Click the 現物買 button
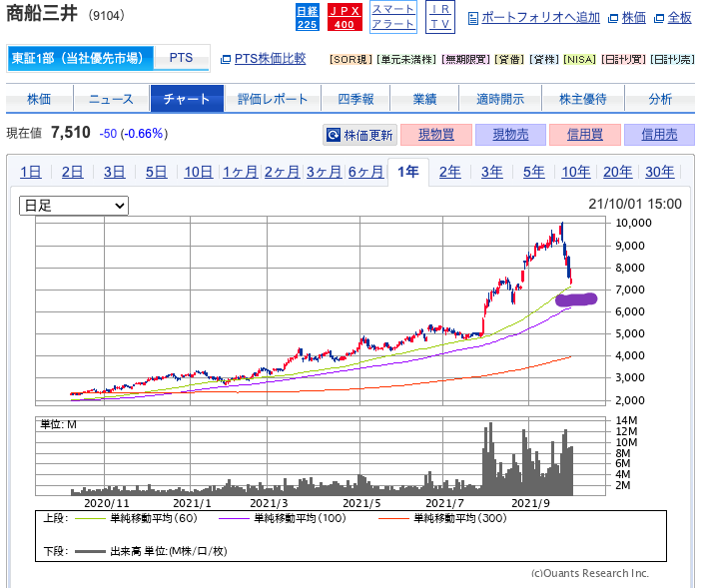701x588 pixels. 436,135
